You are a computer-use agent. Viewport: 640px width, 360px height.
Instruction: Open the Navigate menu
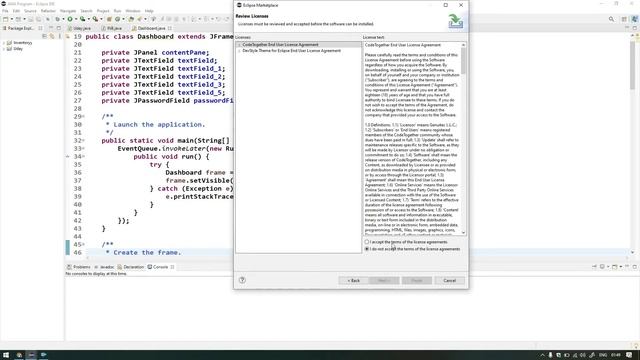(x=68, y=11)
